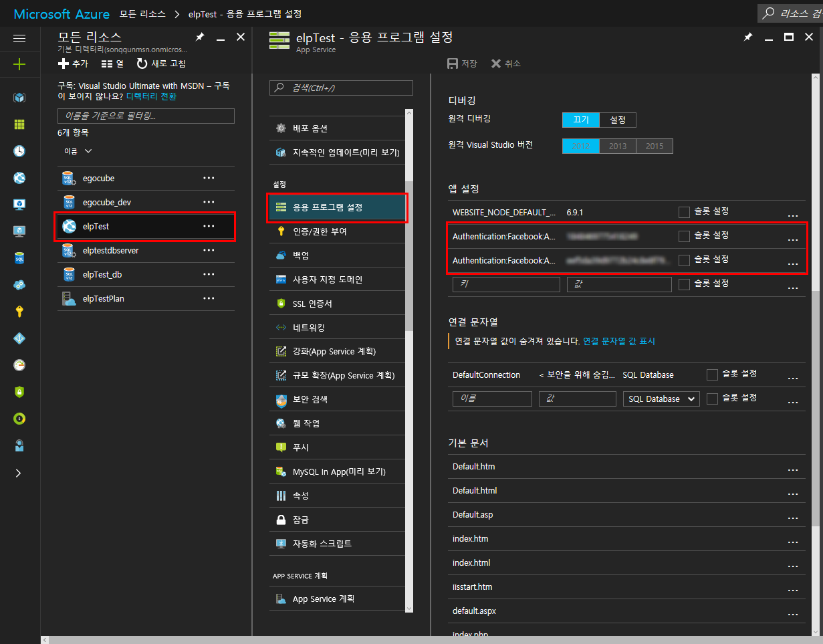Image resolution: width=823 pixels, height=644 pixels.
Task: Focus the settings search (Ctrl+/) box
Action: (x=341, y=88)
